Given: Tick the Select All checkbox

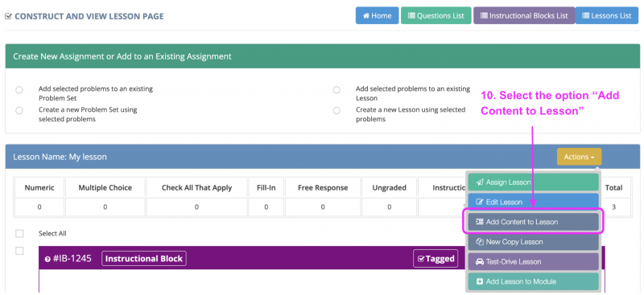Looking at the screenshot, I should tap(19, 233).
